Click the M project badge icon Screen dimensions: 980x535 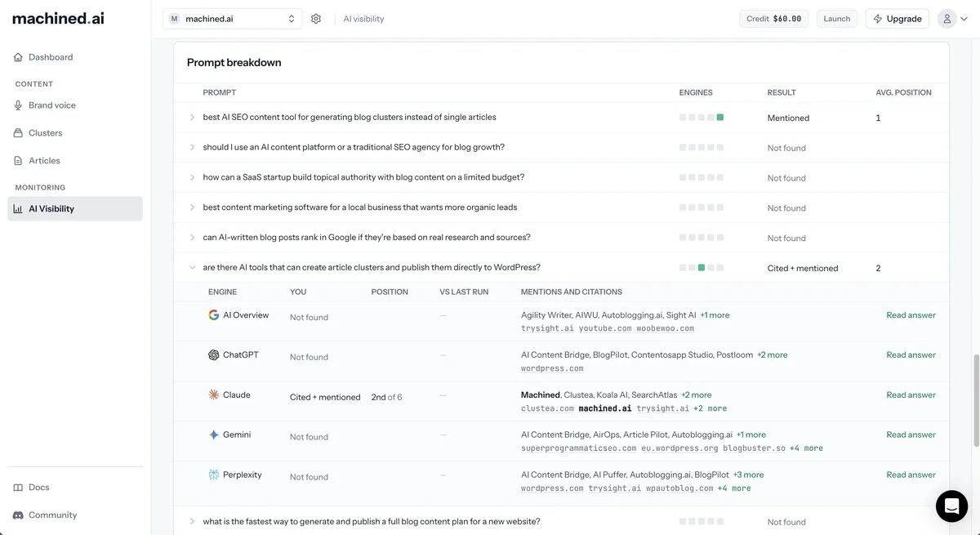[175, 19]
